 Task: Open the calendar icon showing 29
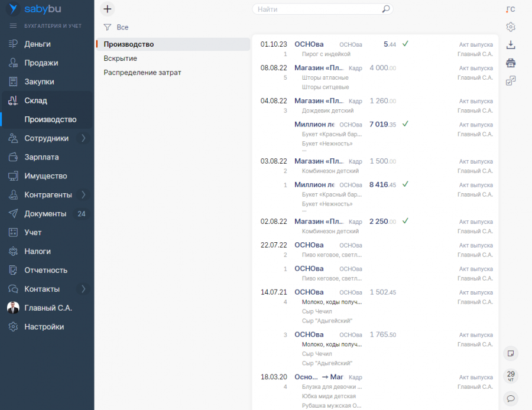tap(511, 376)
